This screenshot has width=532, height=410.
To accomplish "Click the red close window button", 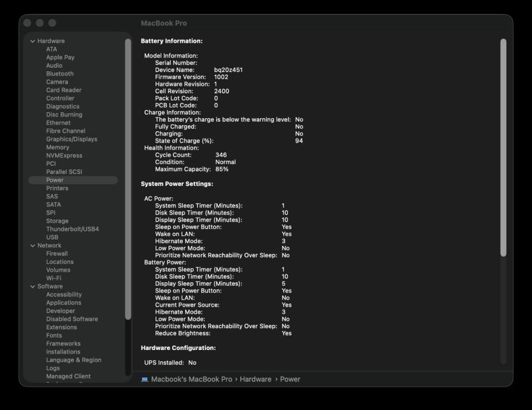I will [27, 23].
